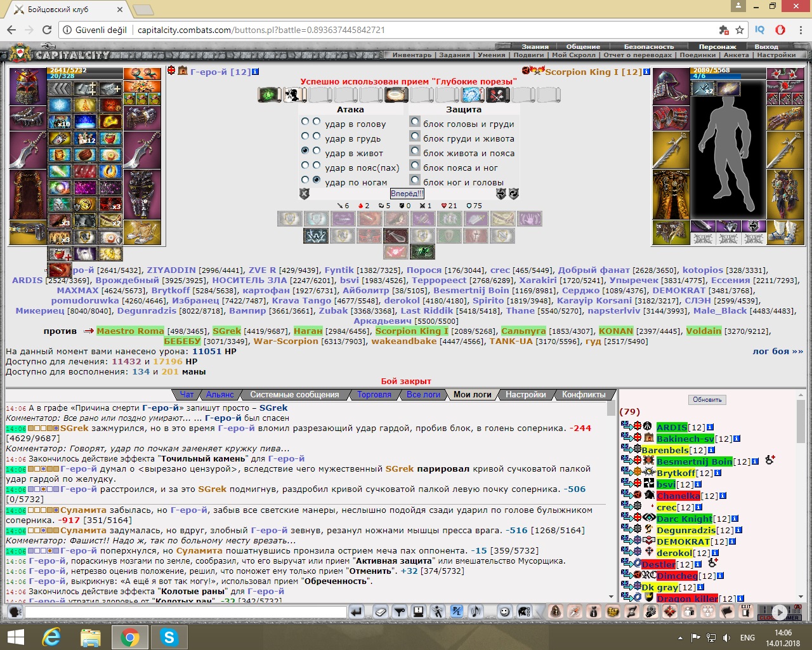
Task: Choose блок пояса и ног
Action: pyautogui.click(x=415, y=165)
